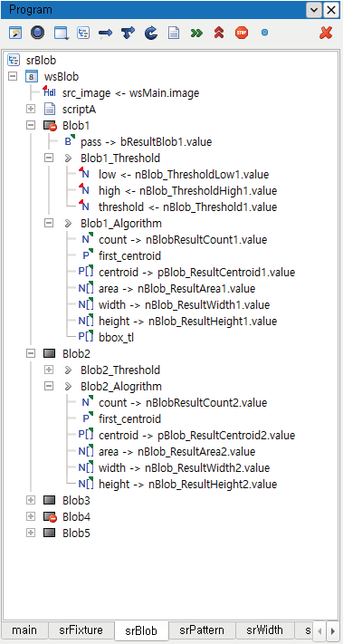Click the blue straight arrow toolbar icon
Viewport: 343px width, 644px height.
pyautogui.click(x=106, y=34)
